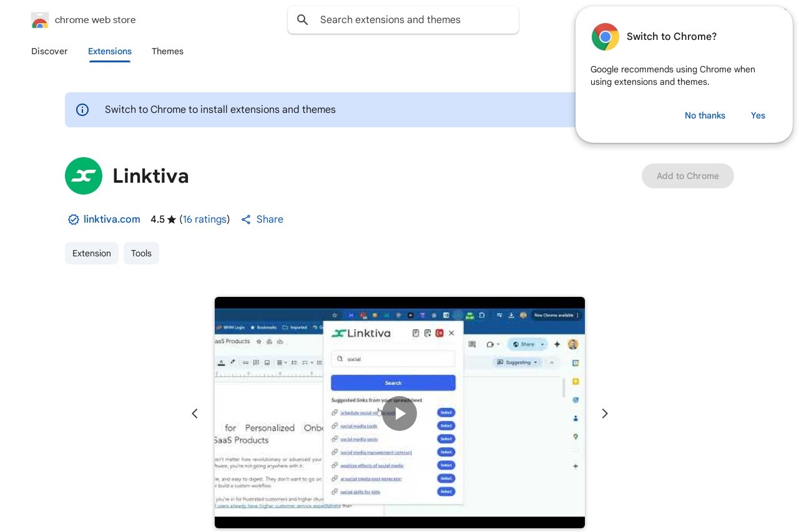Click the Chrome Web Store logo

click(x=40, y=20)
